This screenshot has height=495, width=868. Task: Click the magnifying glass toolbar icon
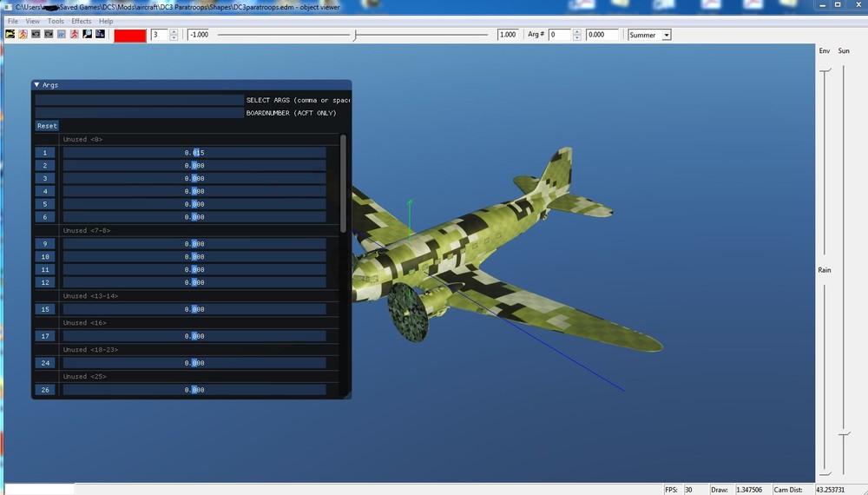coord(87,35)
